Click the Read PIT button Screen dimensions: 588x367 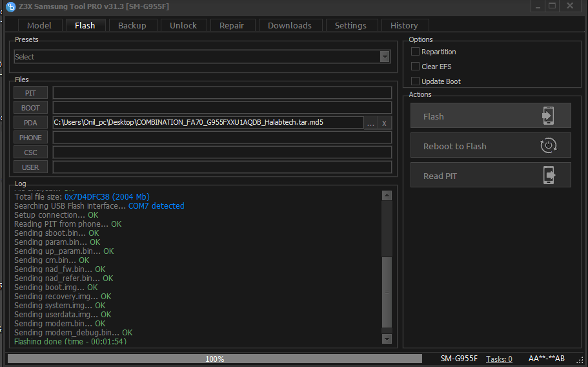[x=491, y=175]
